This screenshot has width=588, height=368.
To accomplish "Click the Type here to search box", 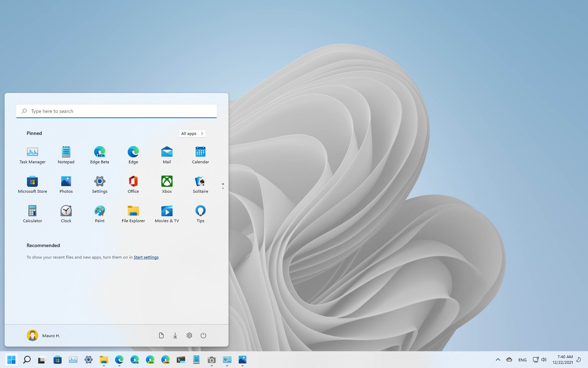I will click(117, 111).
